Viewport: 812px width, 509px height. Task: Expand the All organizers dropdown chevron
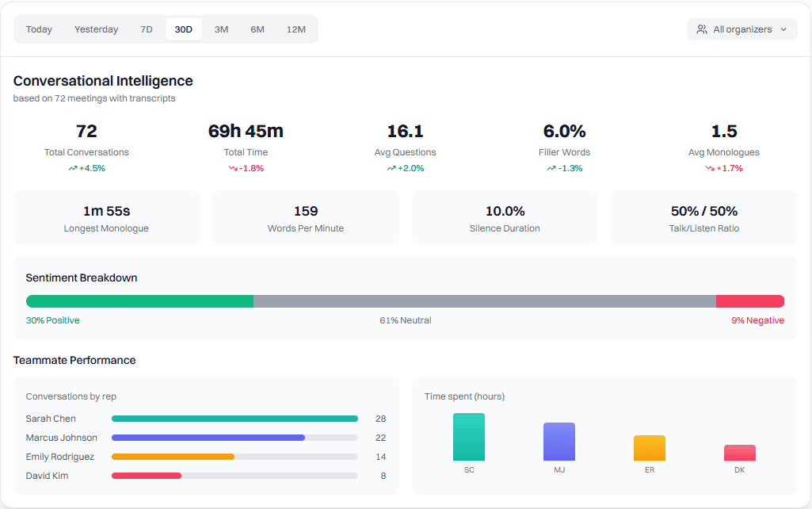click(x=783, y=29)
